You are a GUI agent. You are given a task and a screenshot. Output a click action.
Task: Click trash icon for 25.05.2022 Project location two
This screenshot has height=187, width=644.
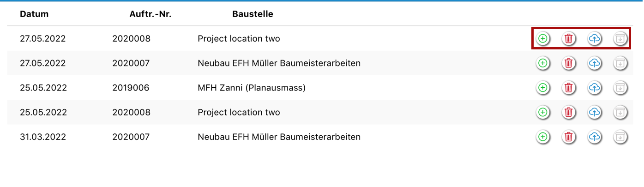(569, 112)
